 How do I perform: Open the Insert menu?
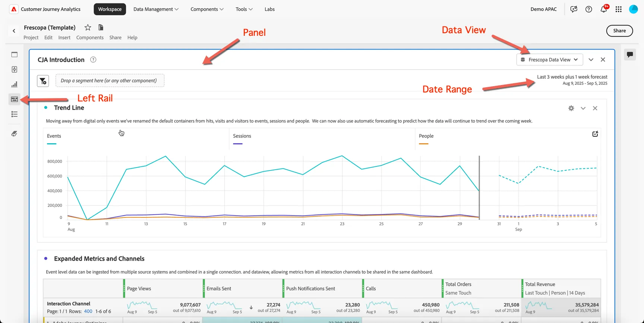click(x=64, y=38)
